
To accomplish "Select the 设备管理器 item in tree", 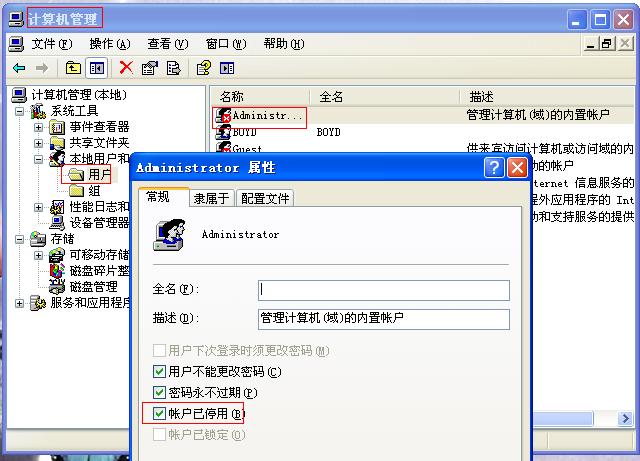I will 99,223.
